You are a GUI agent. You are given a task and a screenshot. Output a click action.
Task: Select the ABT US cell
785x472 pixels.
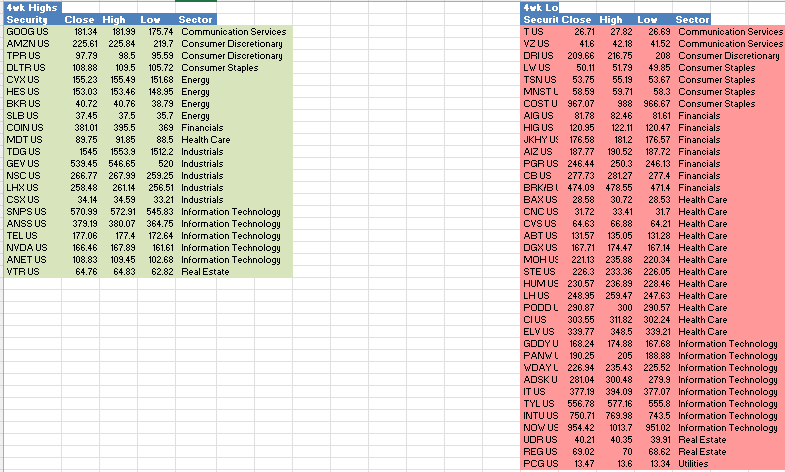coord(540,236)
